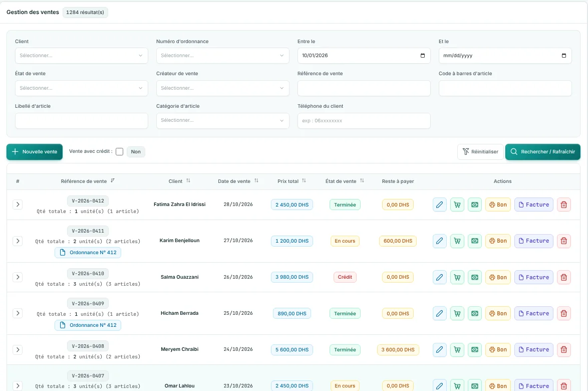Click payment cash icon for V-2026-0411
The height and width of the screenshot is (391, 588).
(475, 241)
